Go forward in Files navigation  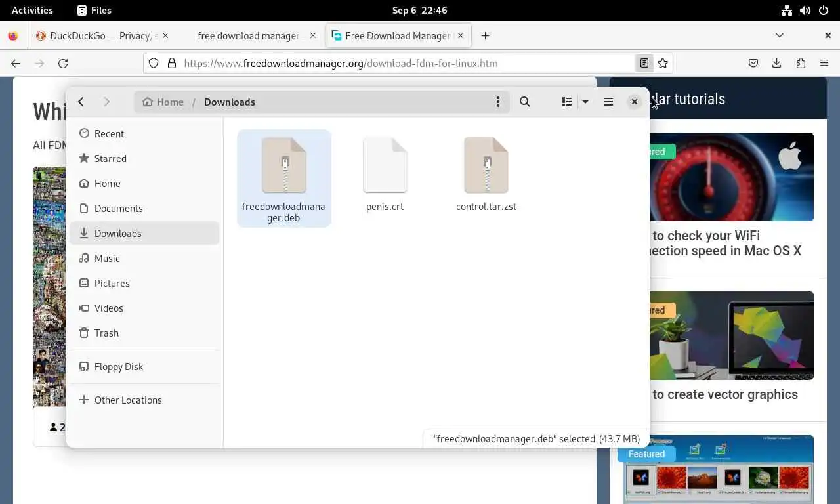[106, 102]
